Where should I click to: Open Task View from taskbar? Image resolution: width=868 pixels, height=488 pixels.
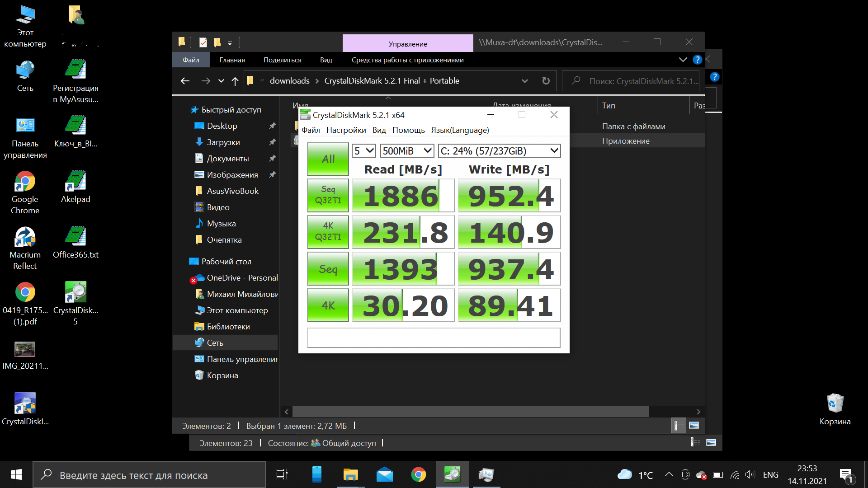282,474
